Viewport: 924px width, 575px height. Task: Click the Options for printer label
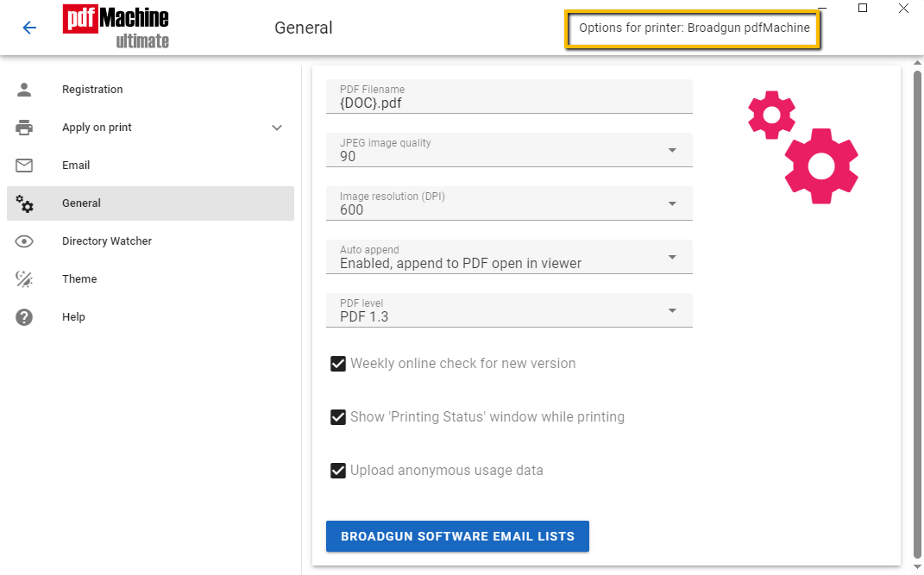click(x=694, y=28)
